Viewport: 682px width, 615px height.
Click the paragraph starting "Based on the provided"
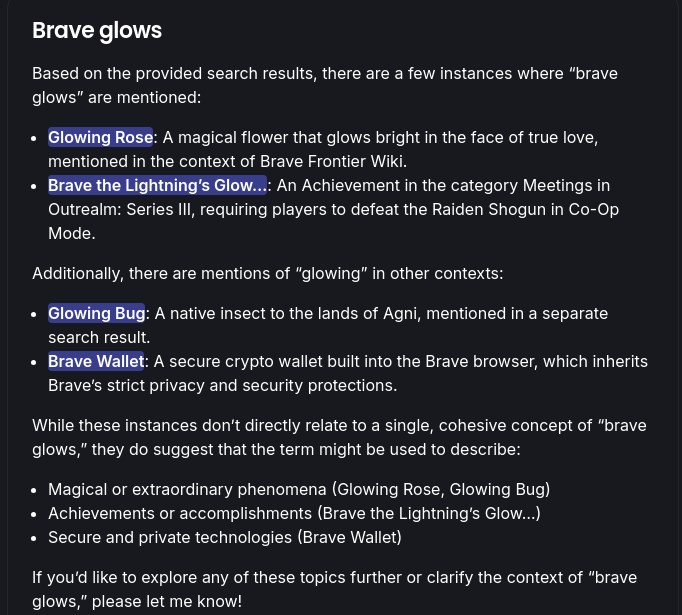point(325,86)
